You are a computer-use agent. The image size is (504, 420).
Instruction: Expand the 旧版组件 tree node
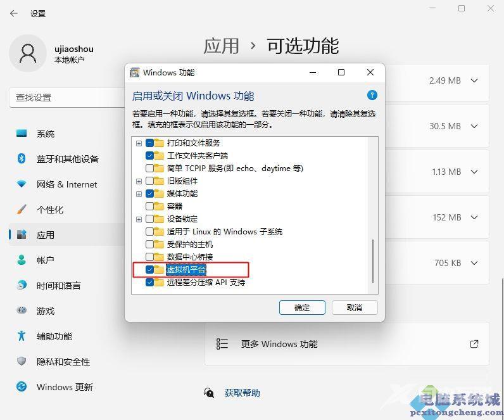[139, 181]
